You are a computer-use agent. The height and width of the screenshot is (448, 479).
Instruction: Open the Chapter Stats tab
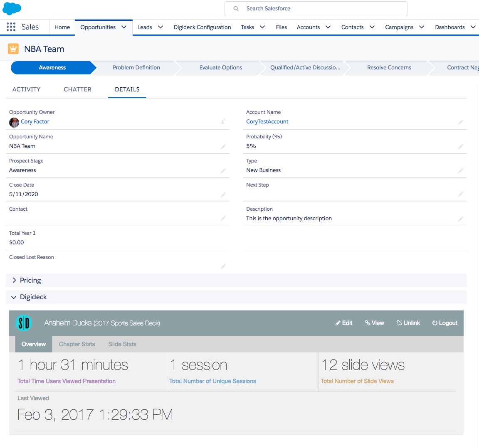[x=77, y=344]
